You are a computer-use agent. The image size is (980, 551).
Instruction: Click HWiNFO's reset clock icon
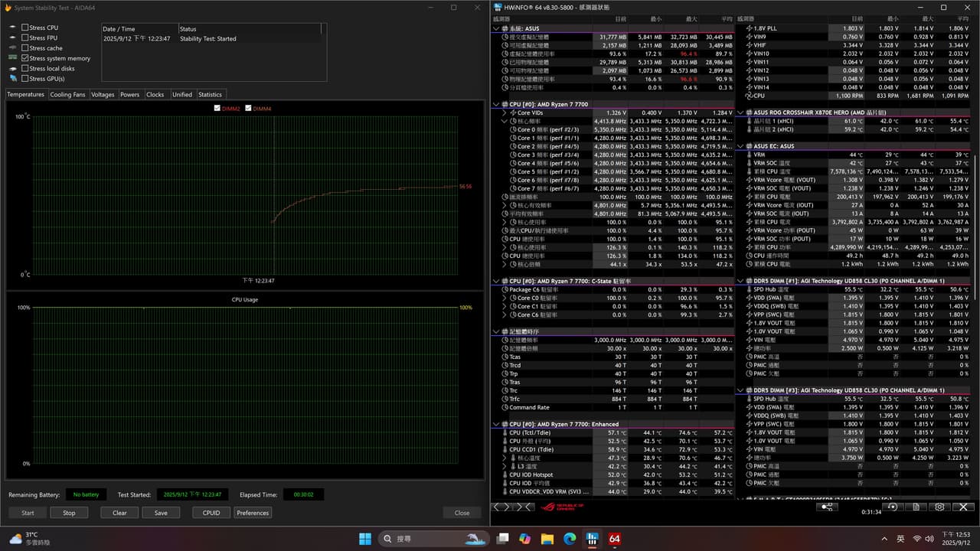click(893, 507)
